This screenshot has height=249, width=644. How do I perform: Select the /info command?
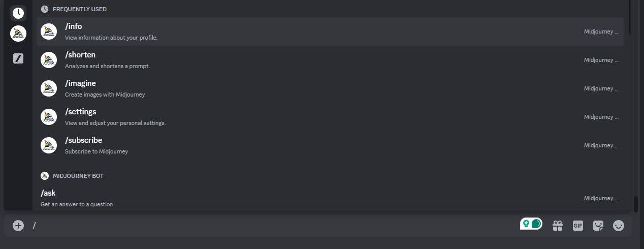[330, 32]
